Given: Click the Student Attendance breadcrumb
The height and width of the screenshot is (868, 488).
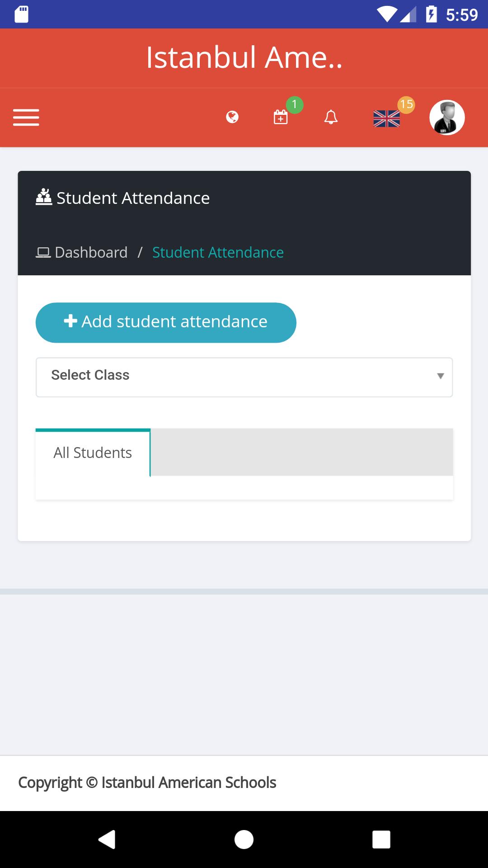Looking at the screenshot, I should point(218,252).
